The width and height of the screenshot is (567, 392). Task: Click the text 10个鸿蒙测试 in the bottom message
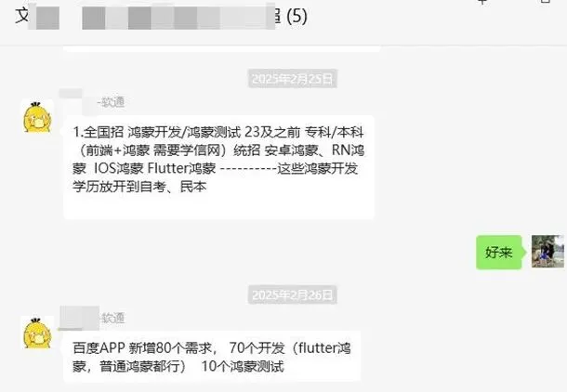[x=243, y=366]
